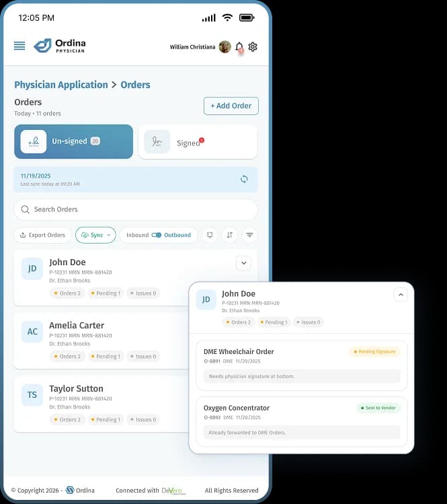Open Amelia Carter patient name
Image resolution: width=447 pixels, height=504 pixels.
coord(77,325)
